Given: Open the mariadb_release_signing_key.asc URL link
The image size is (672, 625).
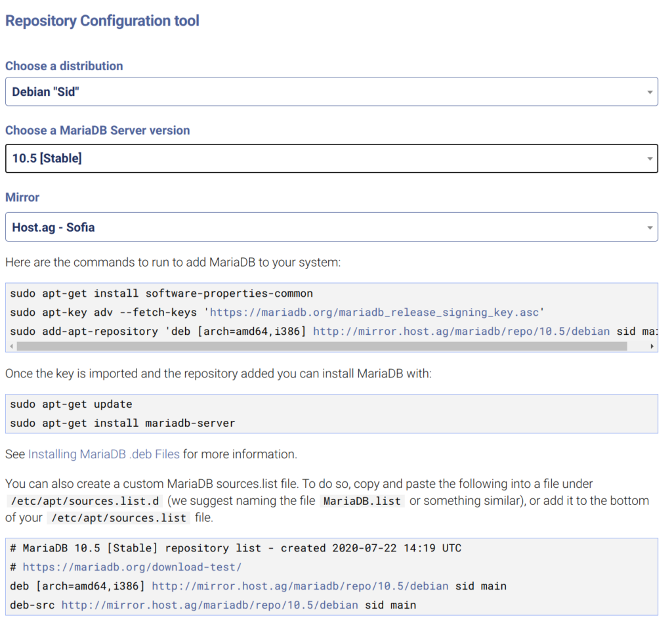Looking at the screenshot, I should click(373, 312).
